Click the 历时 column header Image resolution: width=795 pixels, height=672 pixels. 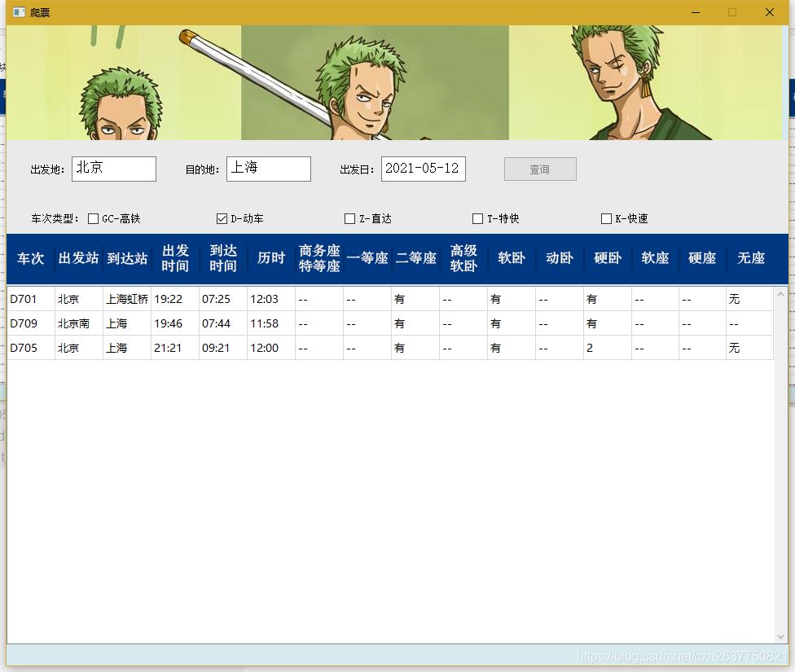[270, 258]
